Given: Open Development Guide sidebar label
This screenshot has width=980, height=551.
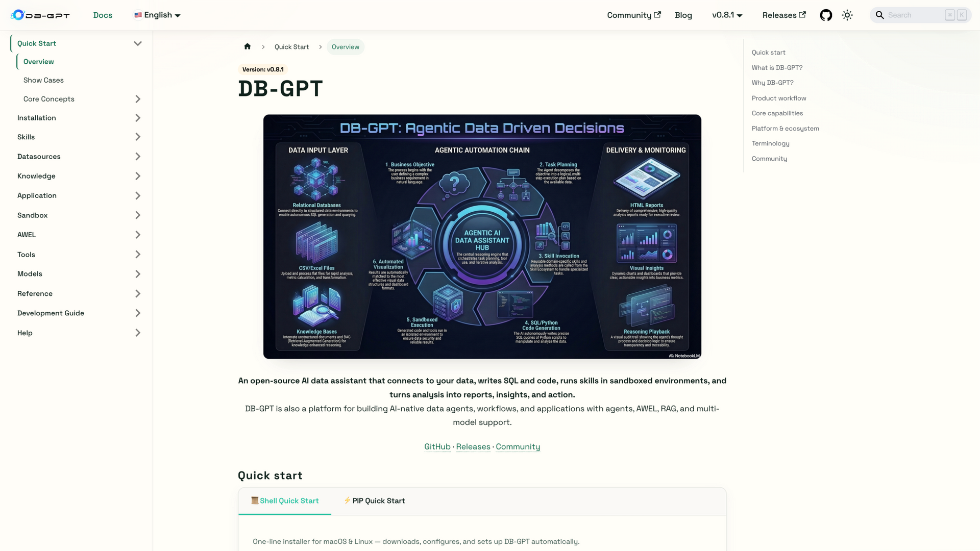Looking at the screenshot, I should 51,313.
